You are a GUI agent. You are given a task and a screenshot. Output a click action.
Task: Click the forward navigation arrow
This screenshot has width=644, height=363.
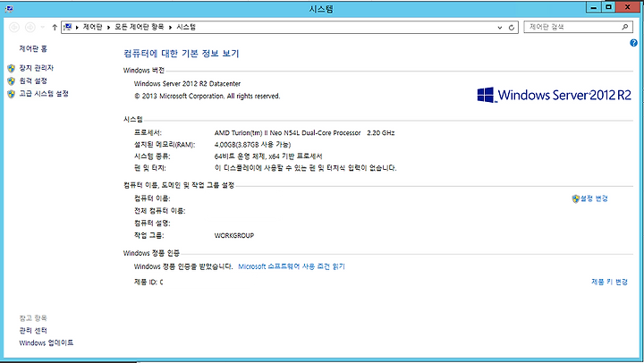click(30, 27)
